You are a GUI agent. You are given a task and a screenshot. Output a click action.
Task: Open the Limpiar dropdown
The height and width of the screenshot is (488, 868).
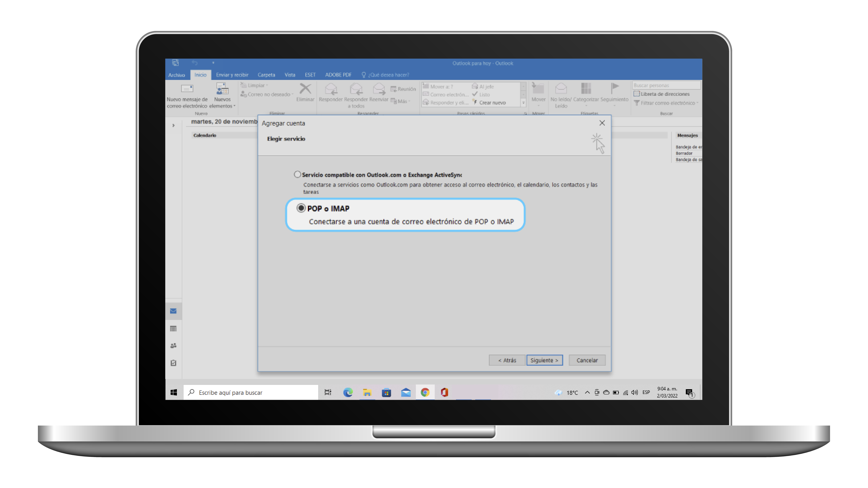254,86
